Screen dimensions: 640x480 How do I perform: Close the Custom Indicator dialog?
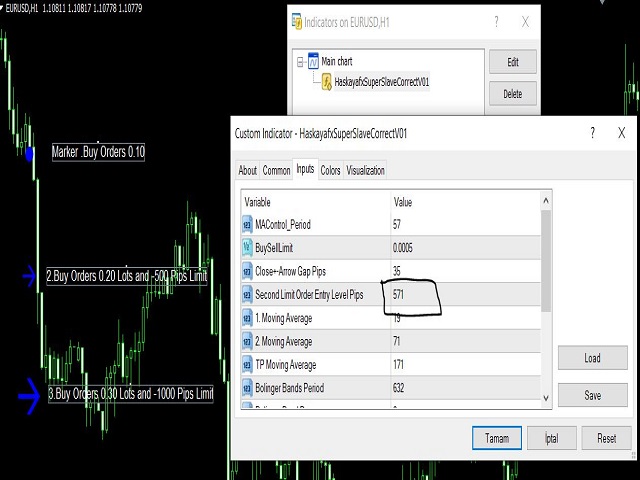pos(621,133)
